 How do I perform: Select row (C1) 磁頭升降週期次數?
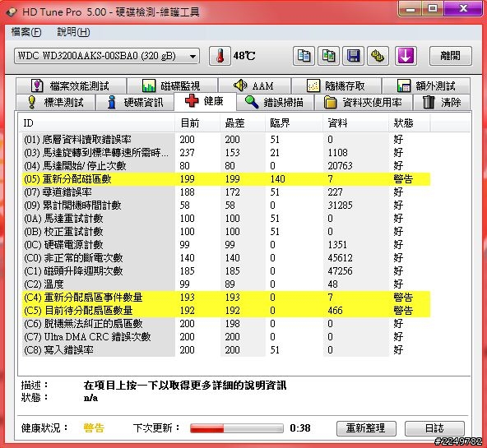click(x=225, y=270)
